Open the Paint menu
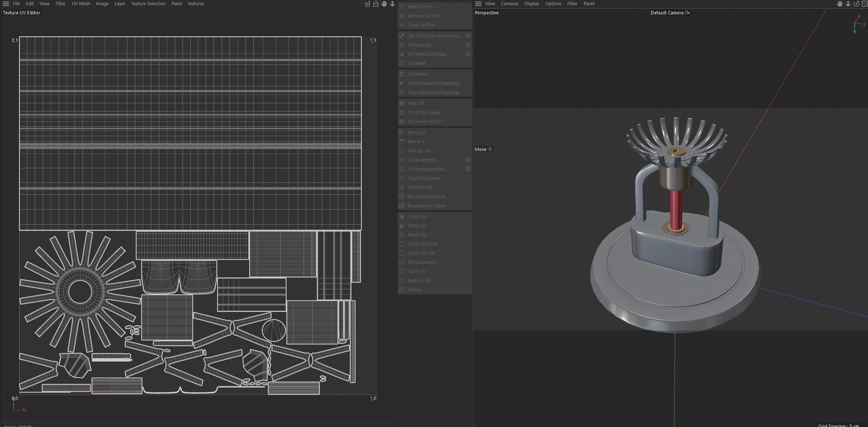Screen dimensions: 868x427 tap(176, 4)
